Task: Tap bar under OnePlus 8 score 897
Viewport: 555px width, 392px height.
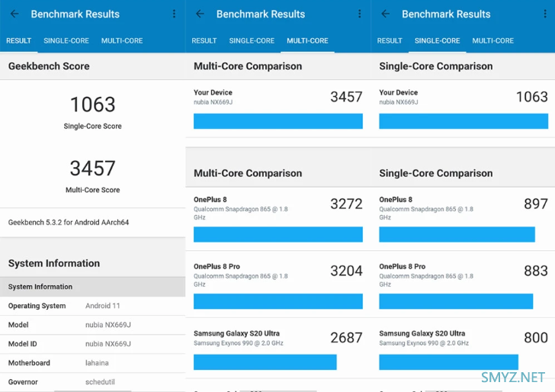Action: pos(457,234)
